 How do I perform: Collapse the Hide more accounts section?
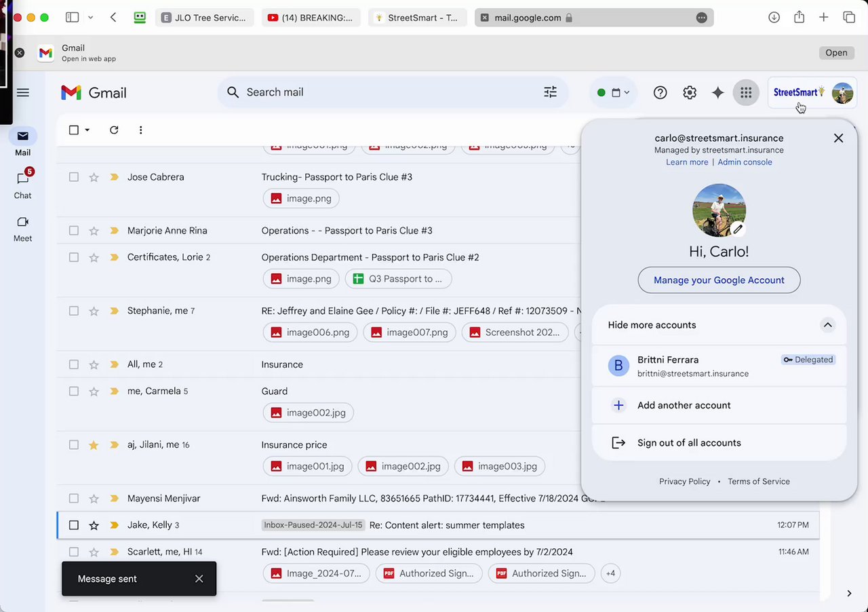(x=827, y=325)
